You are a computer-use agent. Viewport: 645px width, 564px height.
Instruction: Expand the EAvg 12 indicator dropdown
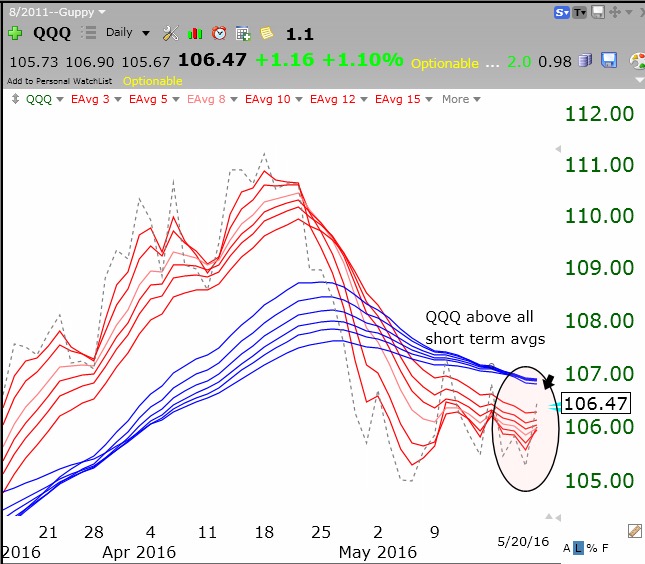click(364, 99)
